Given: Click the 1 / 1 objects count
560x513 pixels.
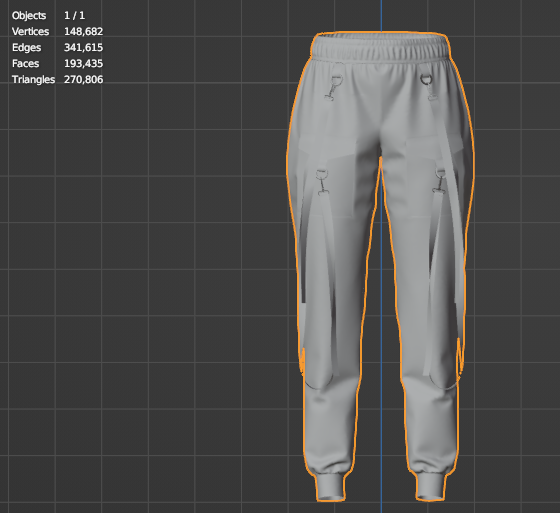Looking at the screenshot, I should pos(74,15).
